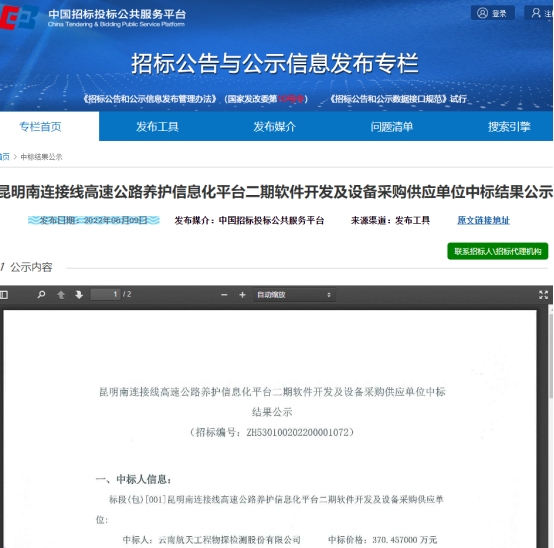This screenshot has width=554, height=548.
Task: Open the auto zoom 自动缩放 dropdown
Action: [294, 295]
